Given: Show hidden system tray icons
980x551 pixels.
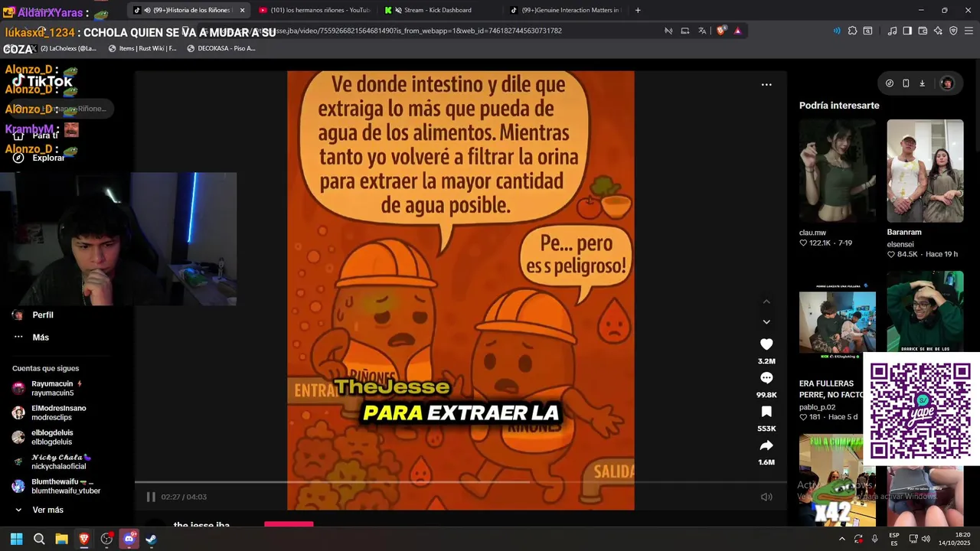Looking at the screenshot, I should pos(841,539).
